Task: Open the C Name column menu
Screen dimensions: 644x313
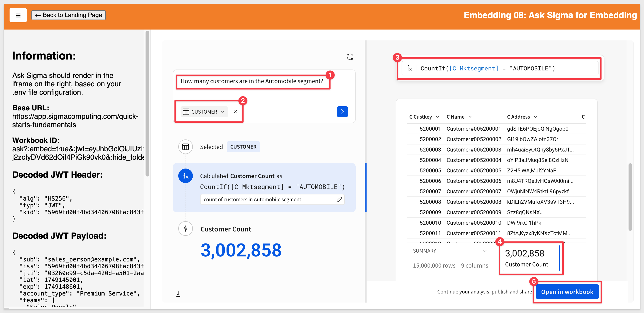Action: (470, 117)
